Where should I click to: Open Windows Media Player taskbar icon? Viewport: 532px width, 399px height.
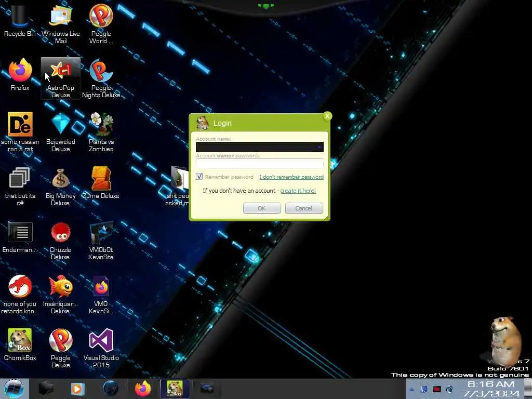click(x=78, y=389)
